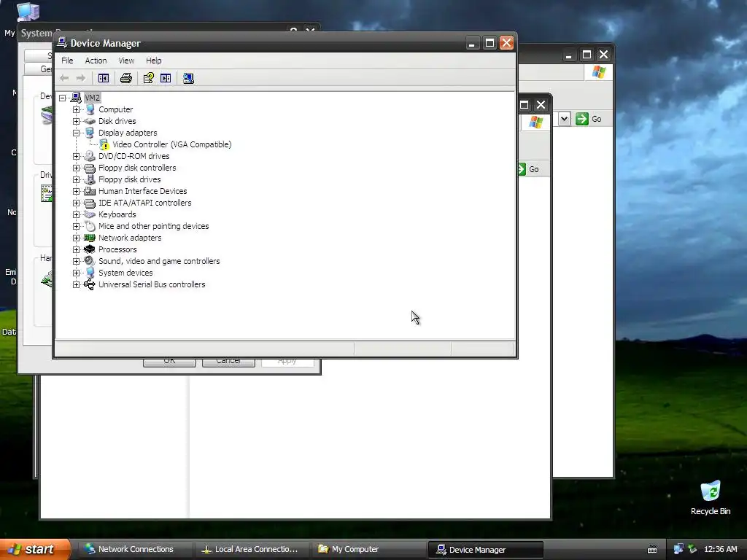
Task: Click Go button in the rear window
Action: point(589,119)
